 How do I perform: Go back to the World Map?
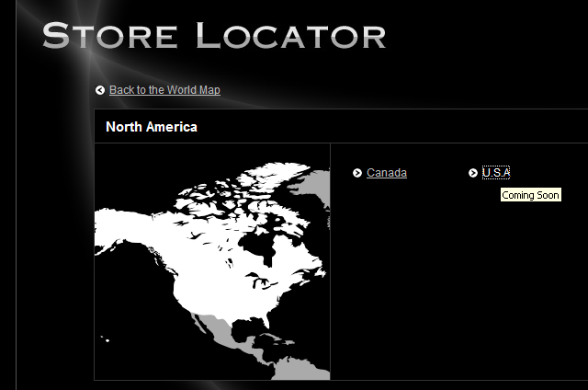pyautogui.click(x=164, y=90)
